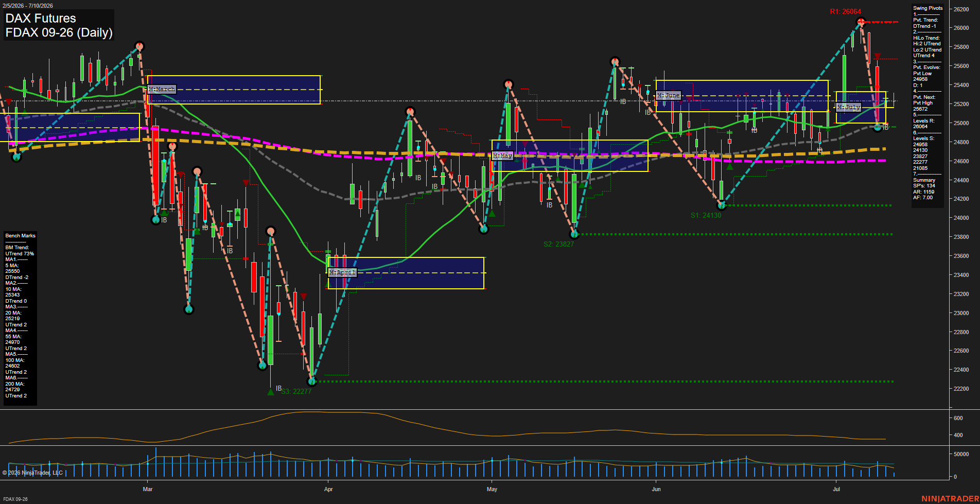Screen dimensions: 980x504
Task: Click the FDAX 09-26 (Daily) instrument label
Action: [x=59, y=32]
